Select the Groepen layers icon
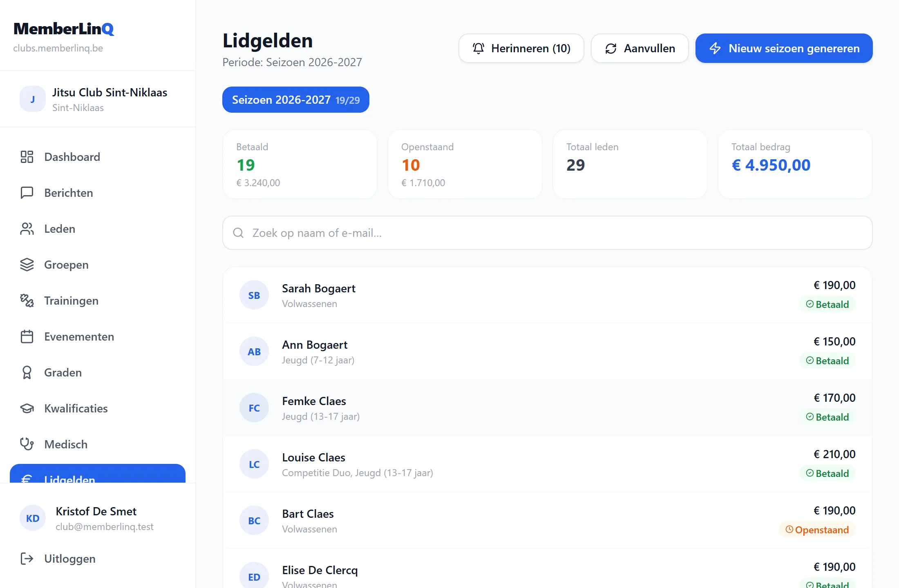This screenshot has height=588, width=899. coord(27,265)
